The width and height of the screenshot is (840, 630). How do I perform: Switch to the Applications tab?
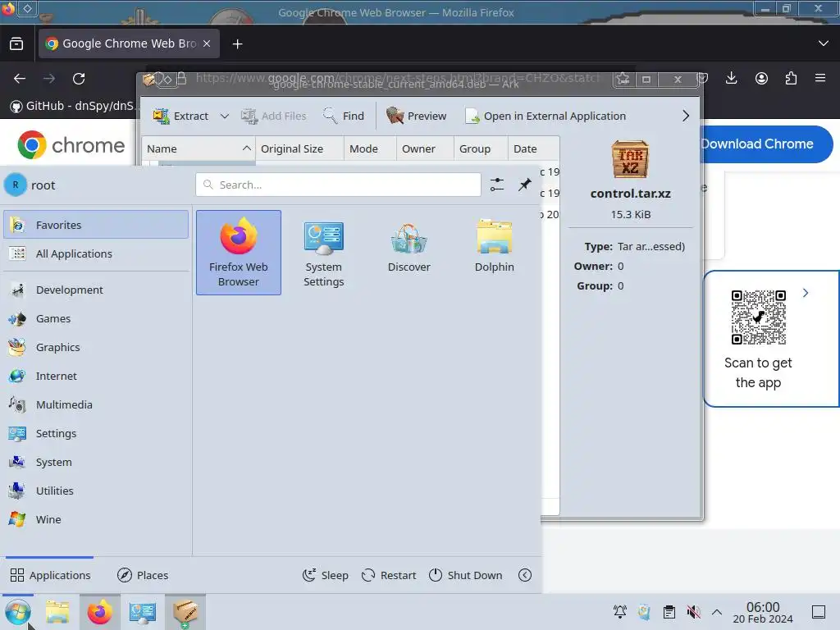click(50, 575)
